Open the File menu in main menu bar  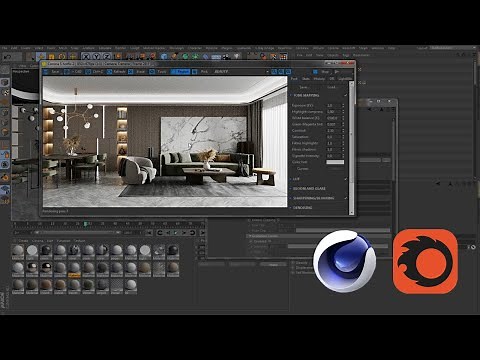[5, 48]
